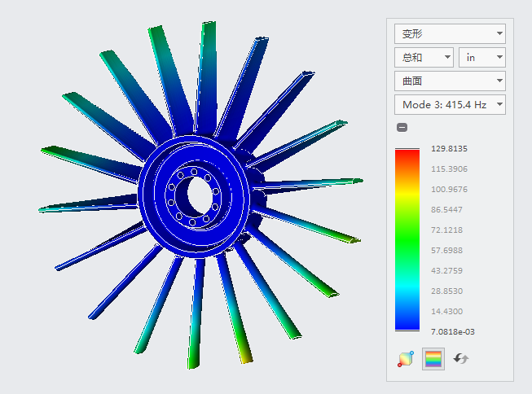Change the 'in' units dropdown
Viewport: 532px width, 394px height.
(x=482, y=57)
